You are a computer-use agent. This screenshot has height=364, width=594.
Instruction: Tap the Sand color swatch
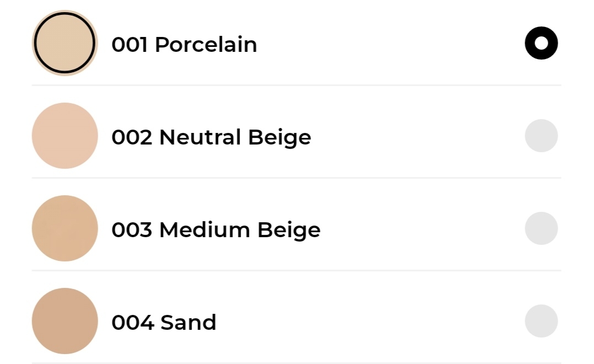point(65,321)
